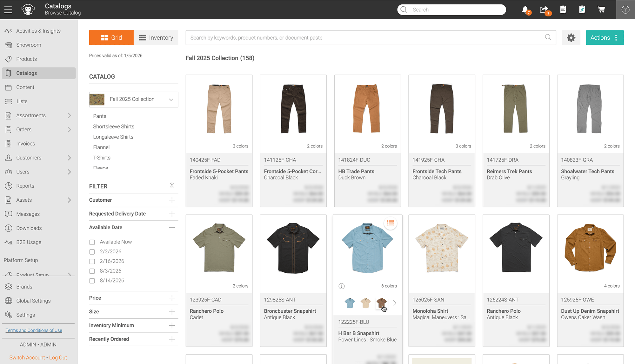Open the plain clipboard icon in top bar
This screenshot has height=364, width=635.
coord(563,10)
